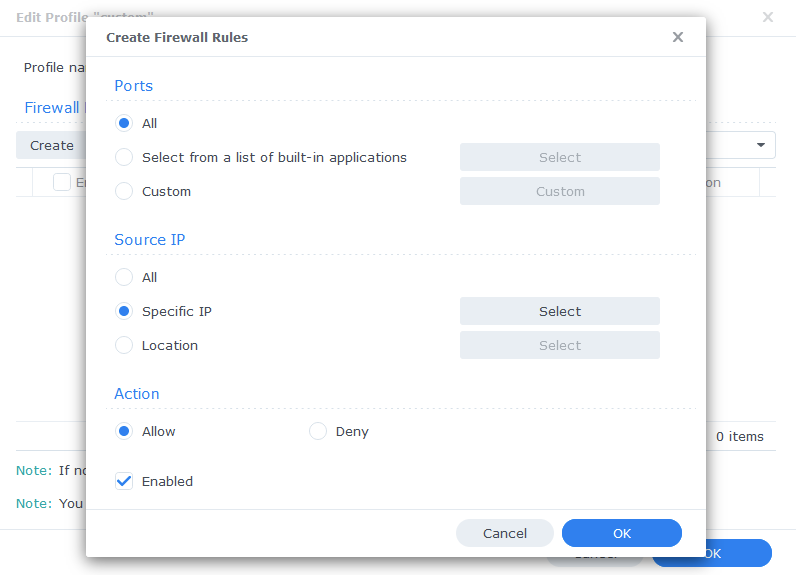Screen dimensions: 796x575
Task: Choose Select from built-in applications option
Action: pos(124,157)
